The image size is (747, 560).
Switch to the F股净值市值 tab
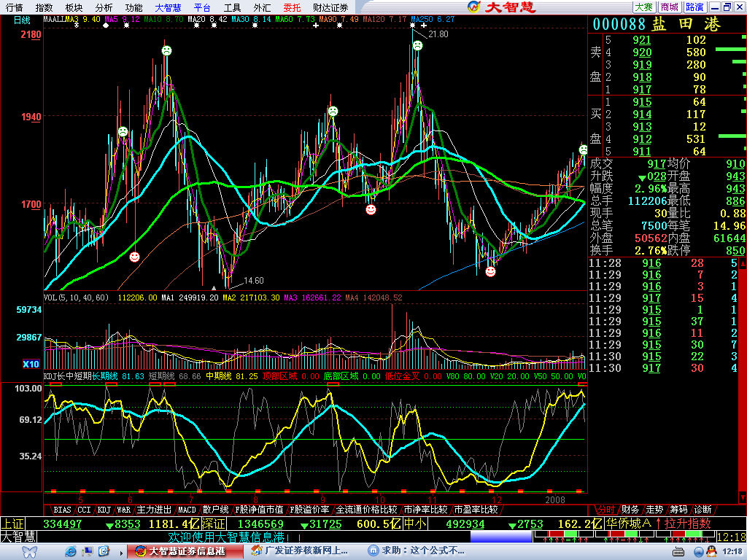pos(259,510)
